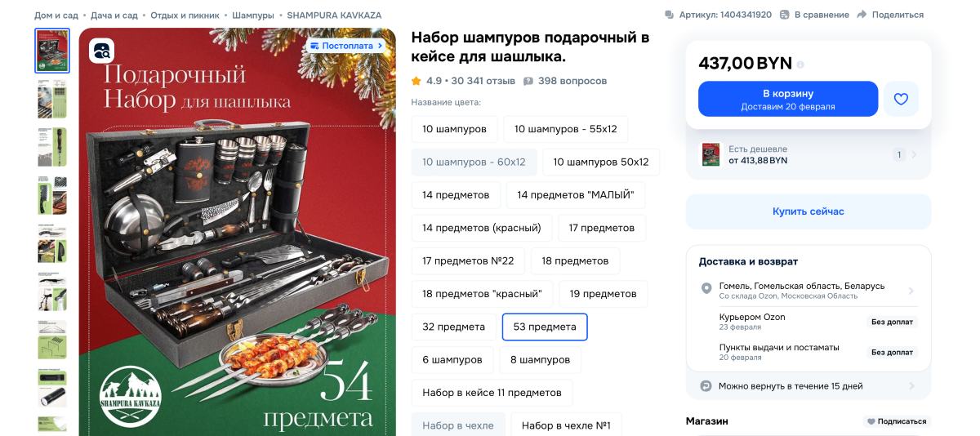Viewport: 980px width, 436px height.
Task: Select the 32 предмета variant
Action: coord(453,327)
